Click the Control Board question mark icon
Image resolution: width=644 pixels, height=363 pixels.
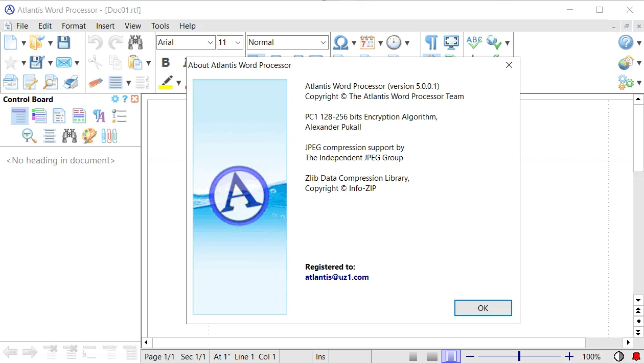click(125, 99)
